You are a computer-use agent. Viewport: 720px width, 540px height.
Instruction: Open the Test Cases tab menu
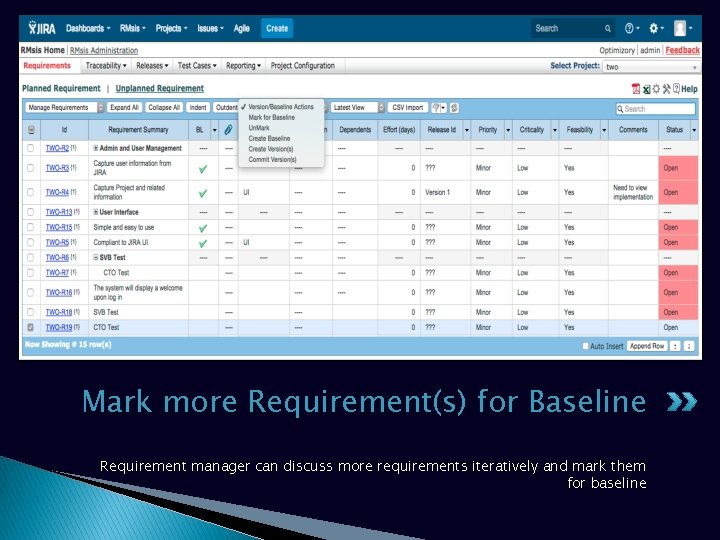click(x=197, y=66)
